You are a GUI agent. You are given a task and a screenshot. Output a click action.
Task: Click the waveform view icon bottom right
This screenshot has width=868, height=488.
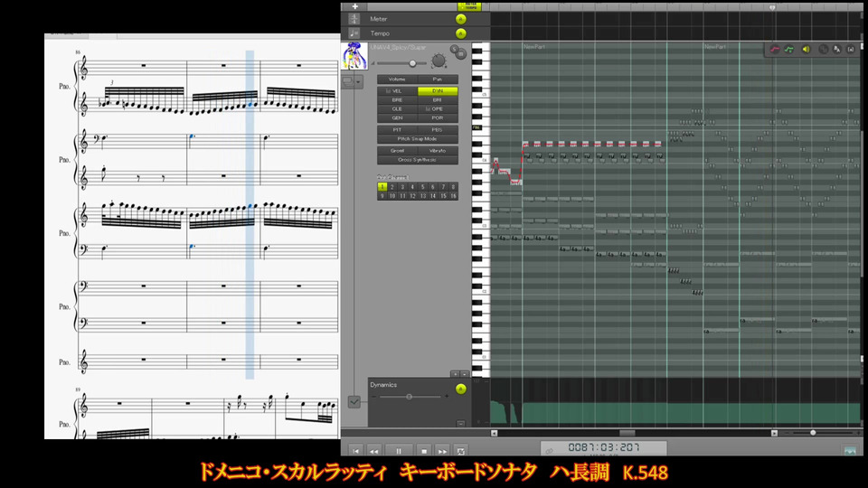(x=850, y=451)
